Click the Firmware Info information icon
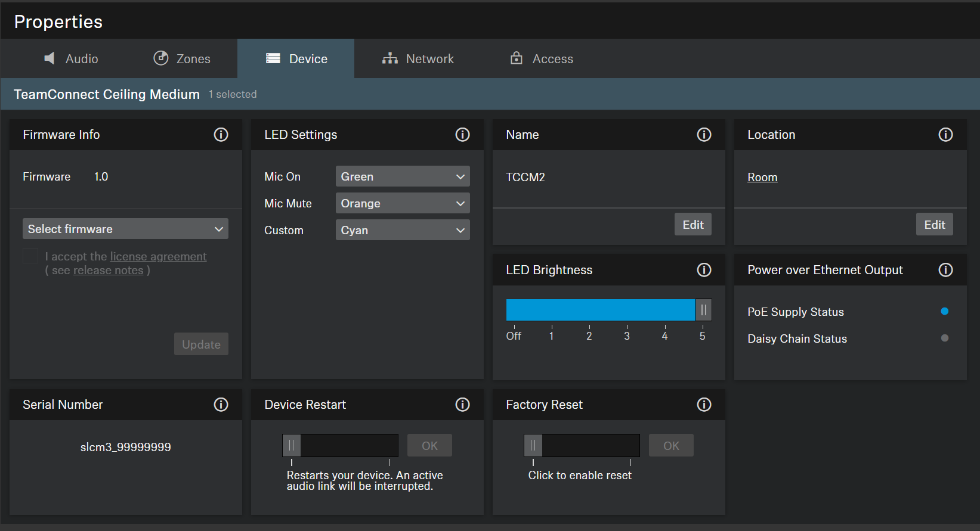This screenshot has height=531, width=980. click(221, 135)
